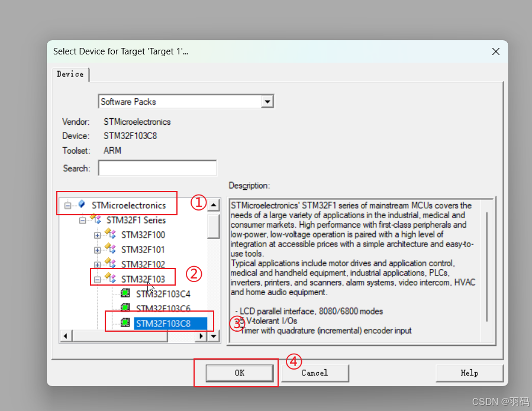Select the highlighted STM32F103C8 device

170,324
